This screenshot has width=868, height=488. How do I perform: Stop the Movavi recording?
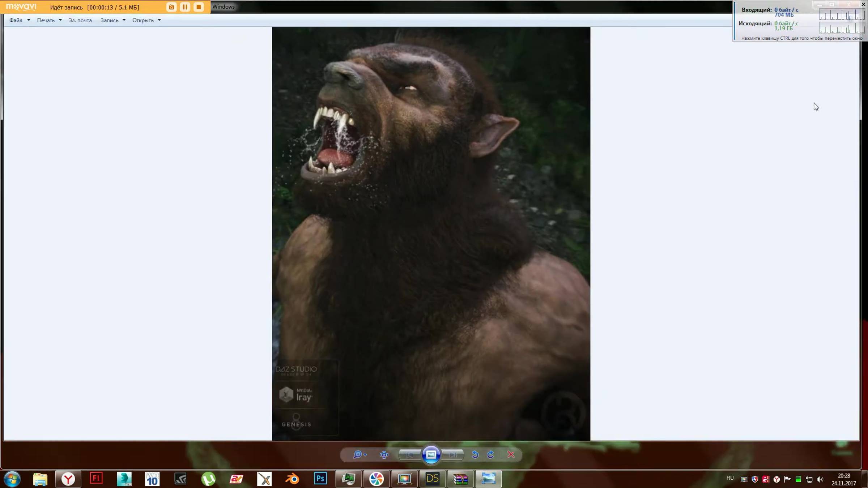[x=199, y=7]
